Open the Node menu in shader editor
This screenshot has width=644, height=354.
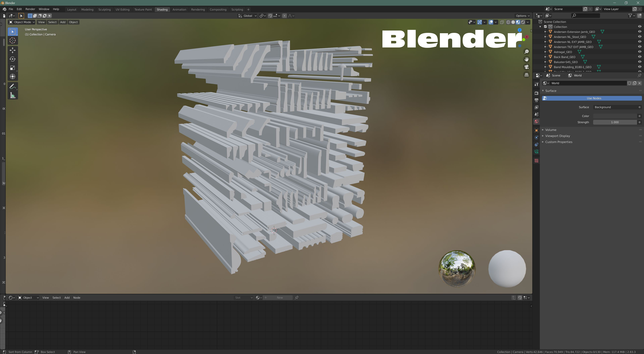point(77,297)
